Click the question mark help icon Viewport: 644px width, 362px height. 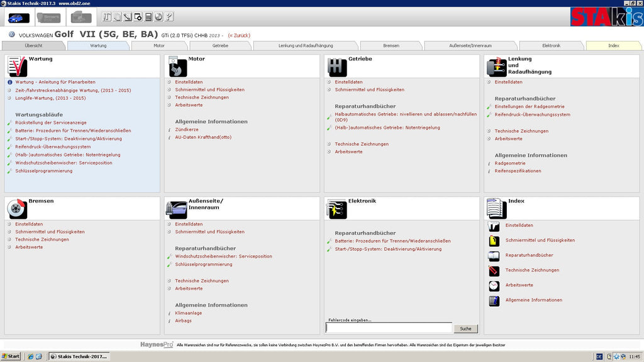[169, 17]
